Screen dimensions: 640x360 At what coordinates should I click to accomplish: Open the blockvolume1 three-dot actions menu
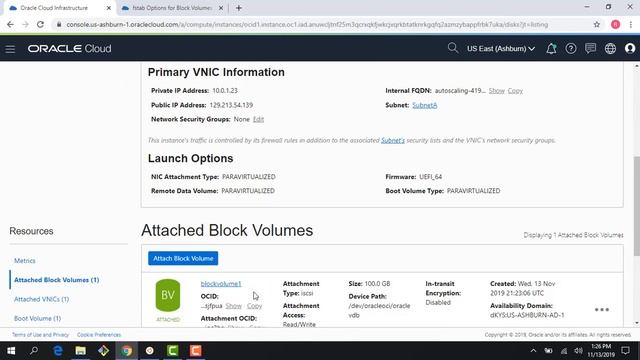click(x=602, y=310)
